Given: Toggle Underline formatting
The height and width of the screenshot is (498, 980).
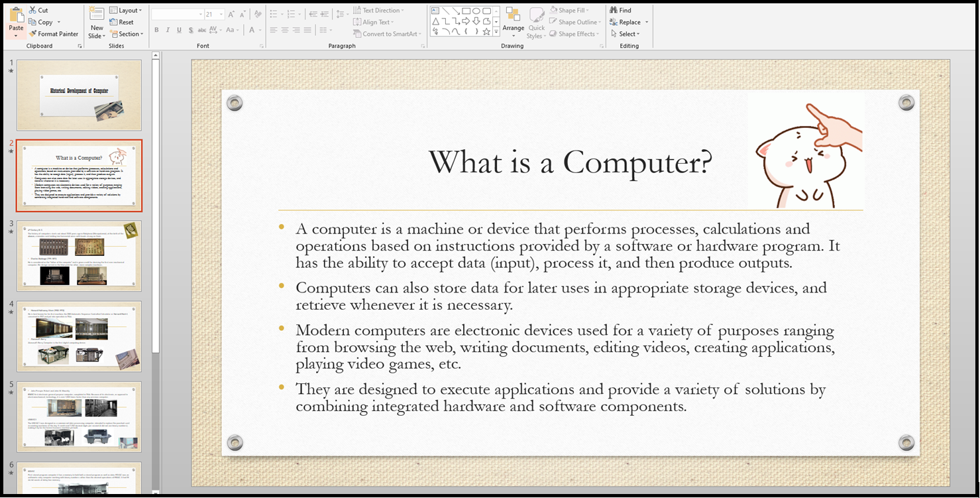Looking at the screenshot, I should 179,30.
